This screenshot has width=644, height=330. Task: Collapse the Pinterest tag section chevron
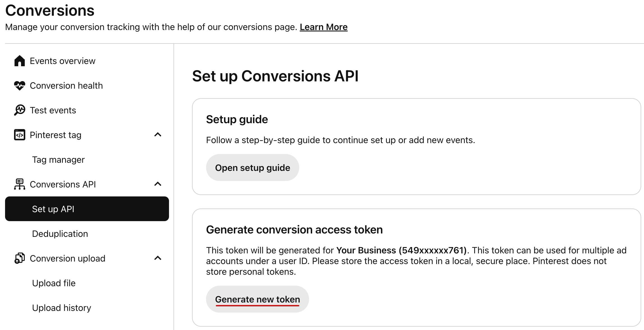[158, 135]
